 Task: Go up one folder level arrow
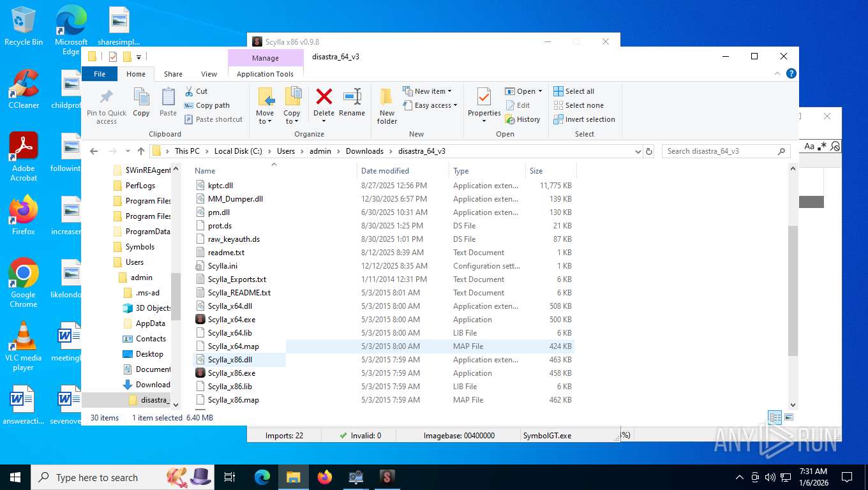141,151
